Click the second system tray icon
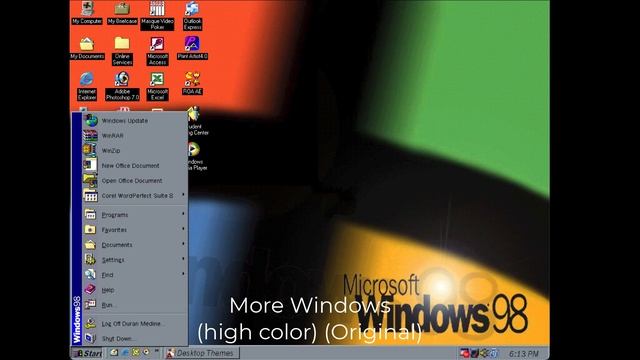The image size is (640, 360). pyautogui.click(x=475, y=353)
